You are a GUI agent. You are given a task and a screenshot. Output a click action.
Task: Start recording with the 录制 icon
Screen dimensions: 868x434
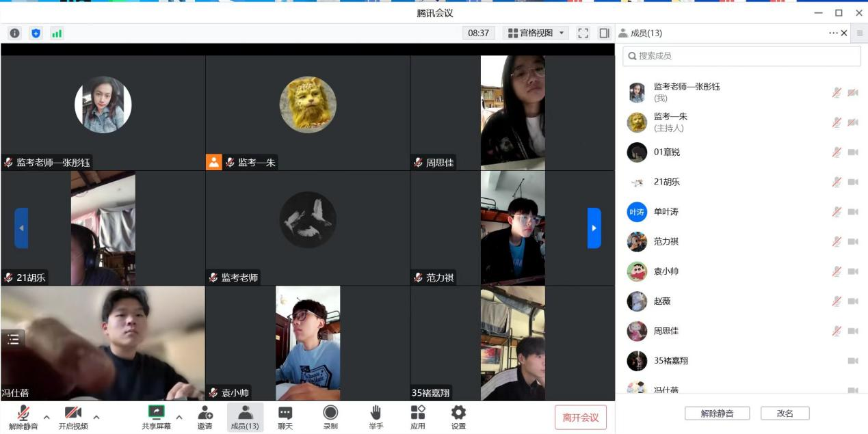coord(330,417)
